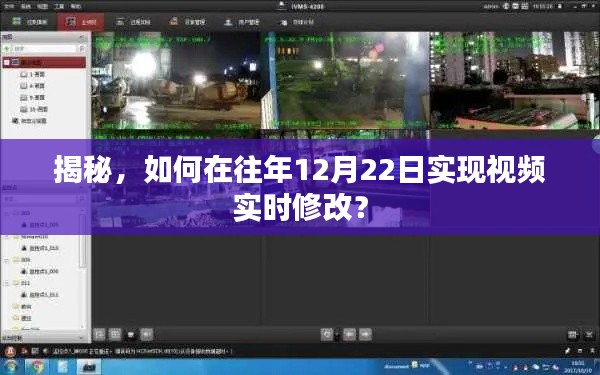
Task: Click the lock icon in title bar
Action: pos(561,6)
